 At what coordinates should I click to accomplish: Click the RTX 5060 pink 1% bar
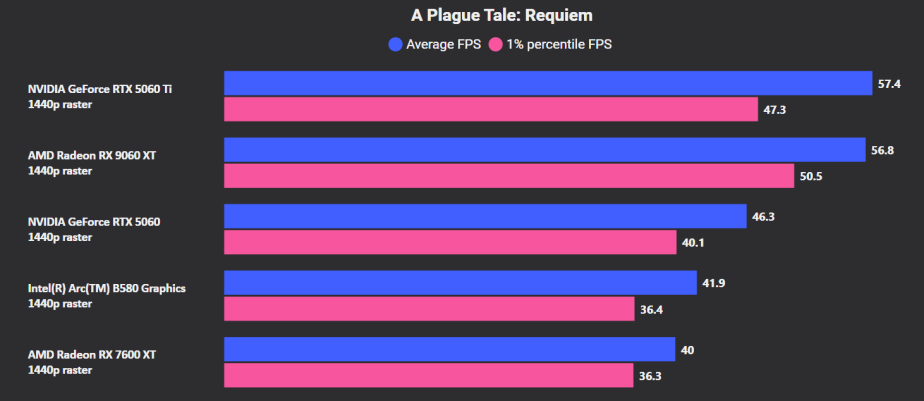[x=450, y=242]
